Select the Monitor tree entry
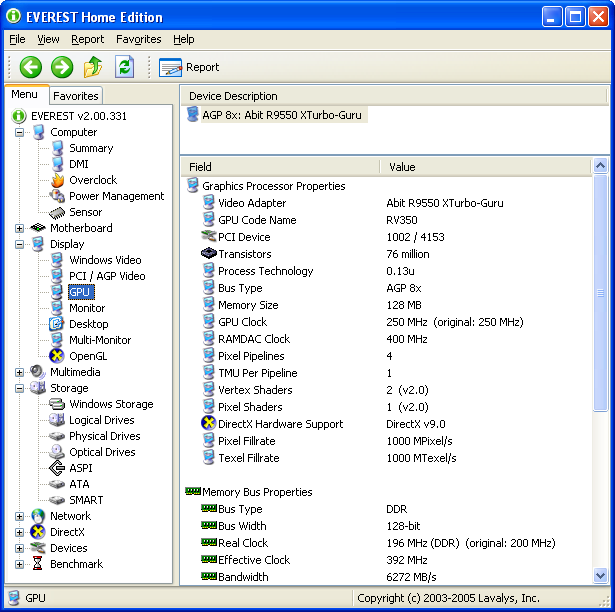Screen dimensions: 615x612 click(87, 308)
